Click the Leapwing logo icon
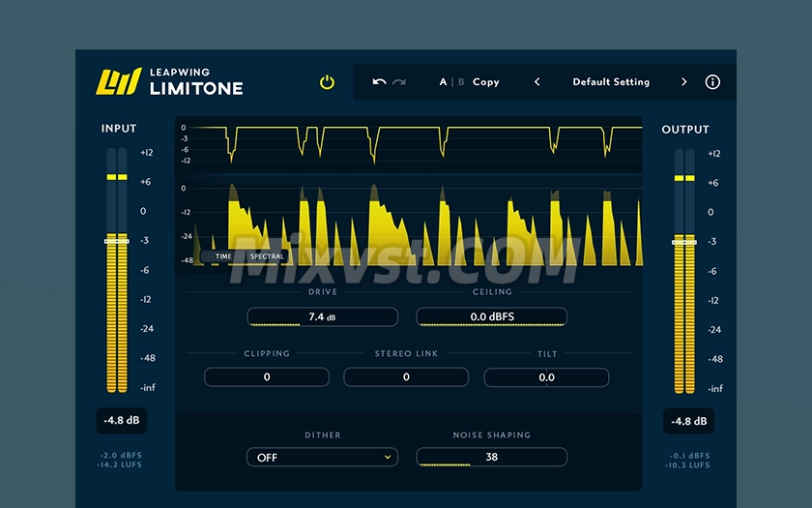 (118, 82)
